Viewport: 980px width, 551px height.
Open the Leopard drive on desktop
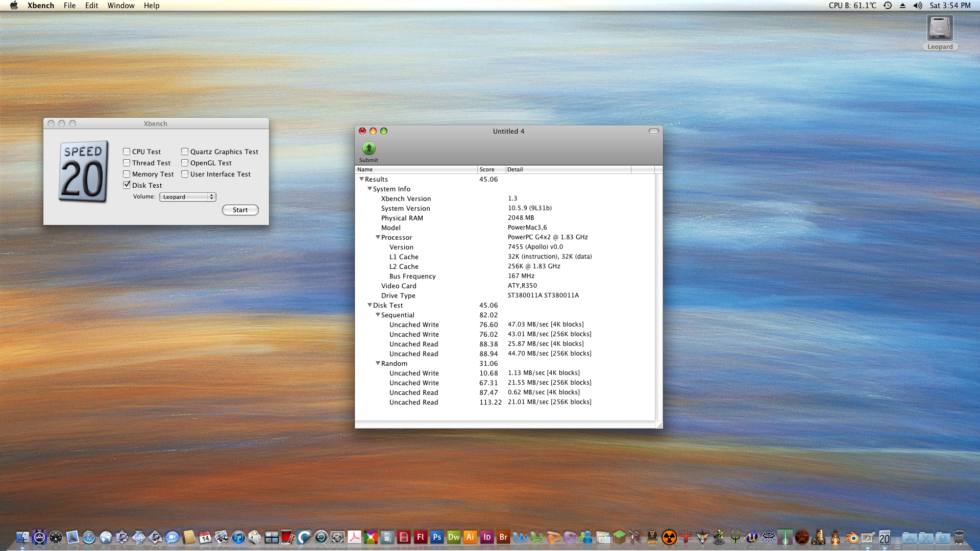tap(940, 29)
